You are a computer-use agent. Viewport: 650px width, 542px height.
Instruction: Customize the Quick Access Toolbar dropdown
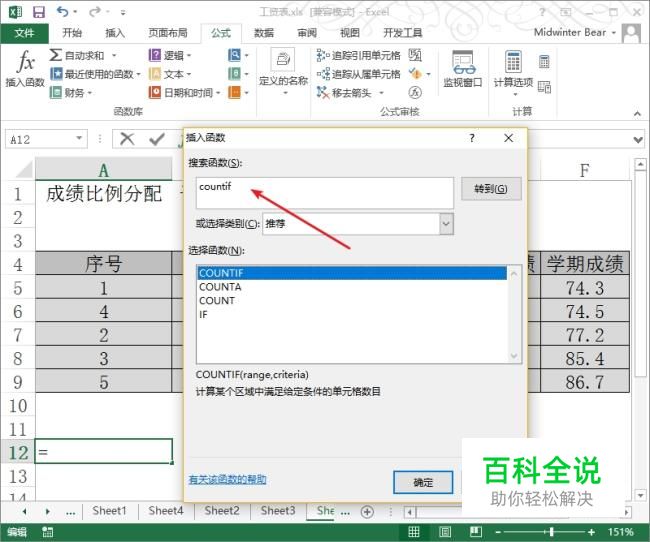pyautogui.click(x=123, y=12)
